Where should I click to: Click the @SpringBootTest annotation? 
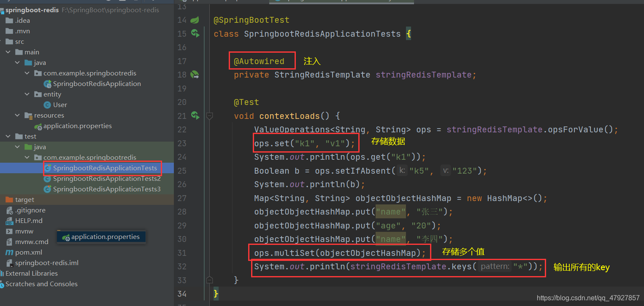[252, 20]
